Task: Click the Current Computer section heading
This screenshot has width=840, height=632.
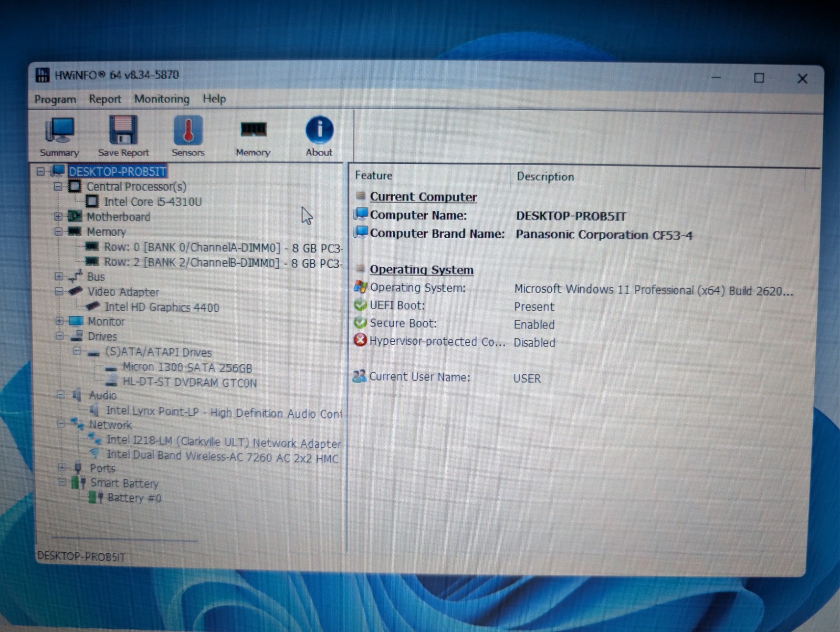Action: click(423, 197)
